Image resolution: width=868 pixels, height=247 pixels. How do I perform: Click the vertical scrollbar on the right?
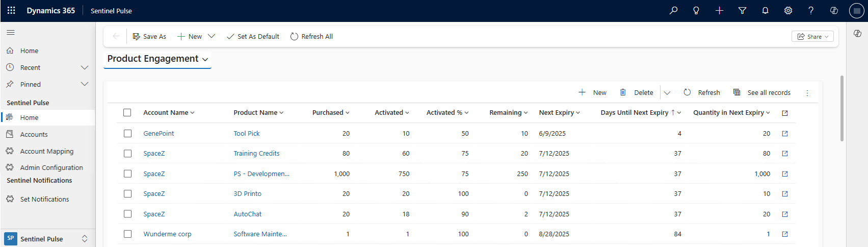point(841,108)
